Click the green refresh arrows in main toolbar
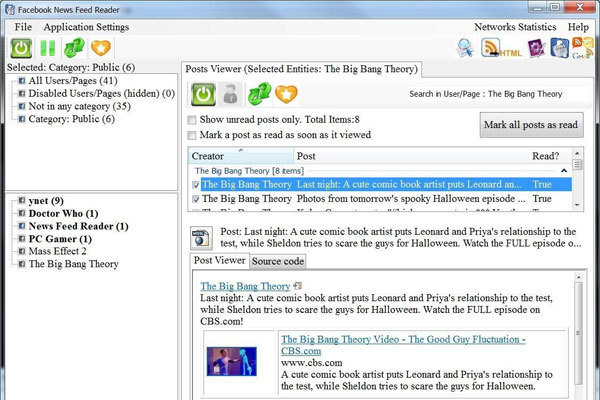The height and width of the screenshot is (400, 600). click(74, 48)
